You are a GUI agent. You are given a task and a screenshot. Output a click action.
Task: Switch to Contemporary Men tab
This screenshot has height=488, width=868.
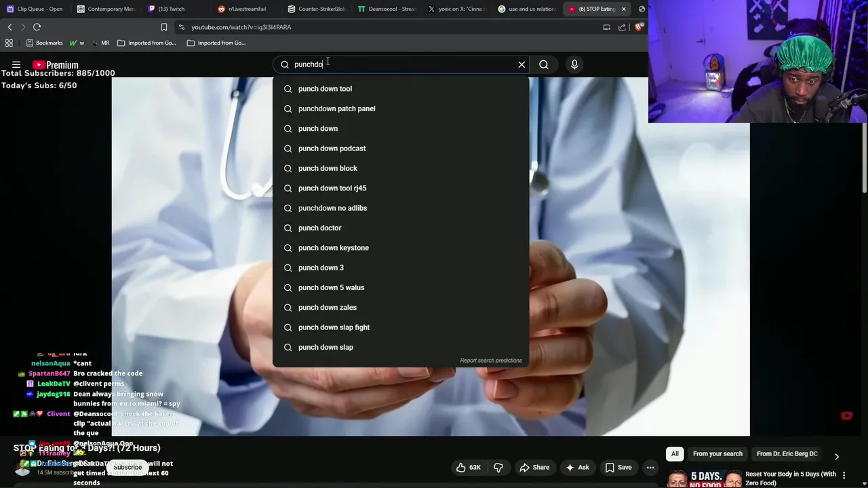tap(106, 9)
